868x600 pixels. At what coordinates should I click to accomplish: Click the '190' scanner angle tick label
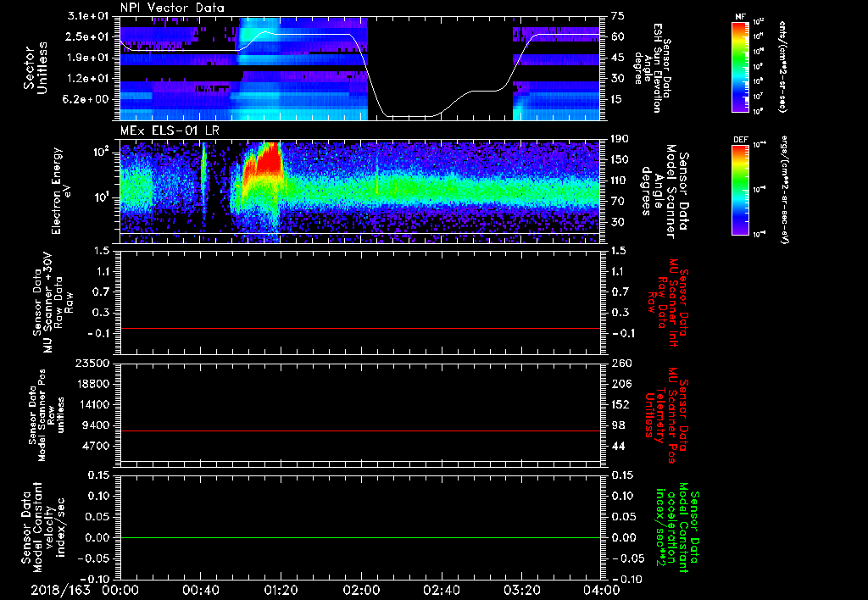620,139
